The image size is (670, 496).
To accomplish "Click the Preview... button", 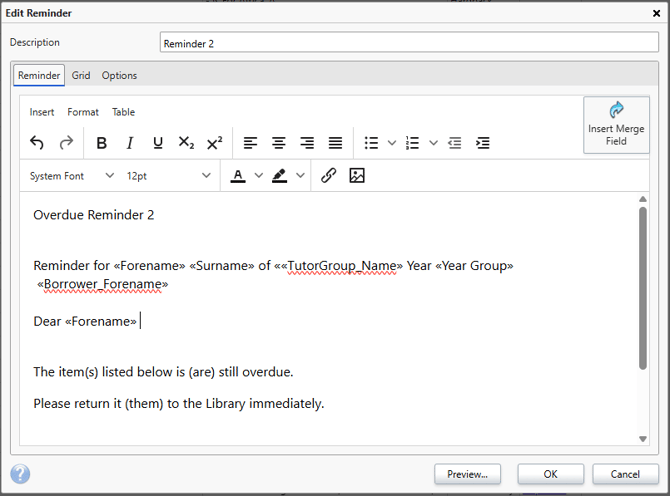I will [x=467, y=474].
